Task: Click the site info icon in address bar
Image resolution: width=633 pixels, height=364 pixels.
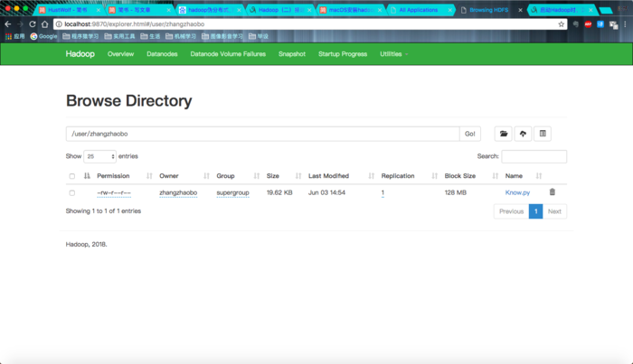Action: (59, 24)
